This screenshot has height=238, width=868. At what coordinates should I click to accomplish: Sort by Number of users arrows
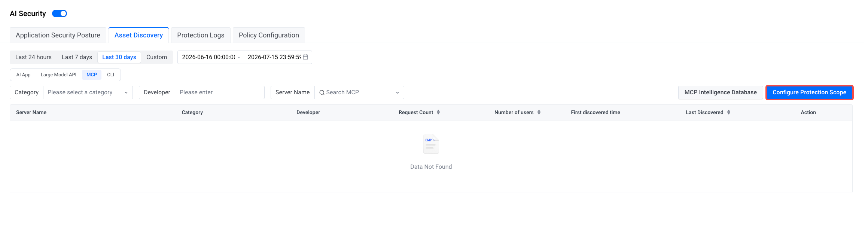[x=539, y=112]
